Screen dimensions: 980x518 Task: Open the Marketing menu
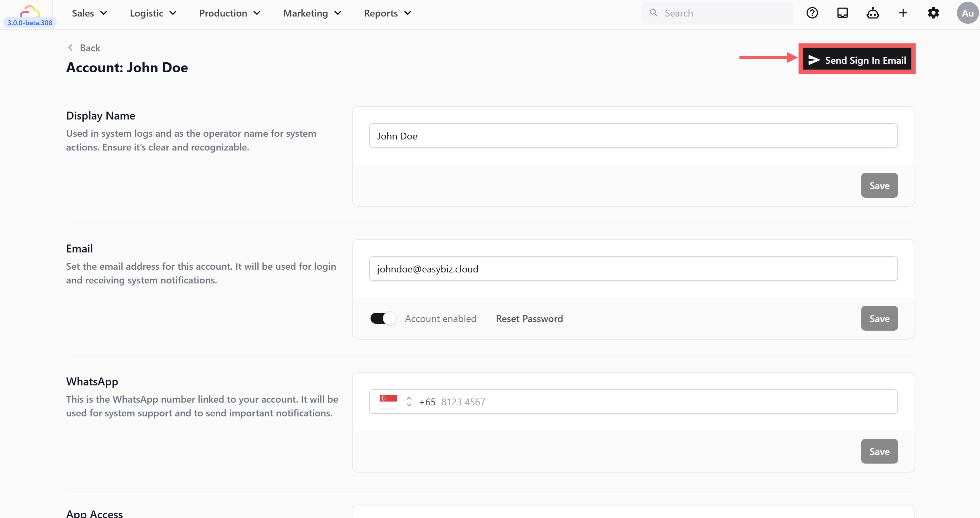tap(312, 13)
